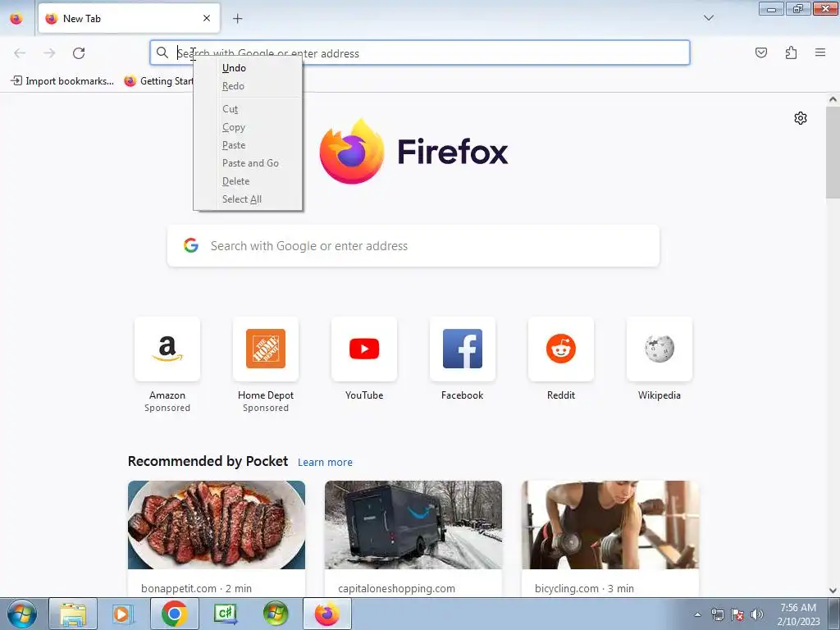Open the Action Center flag tray icon
Viewport: 840px width, 630px height.
(737, 614)
